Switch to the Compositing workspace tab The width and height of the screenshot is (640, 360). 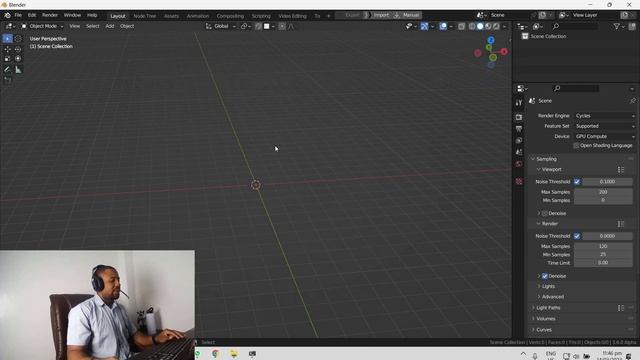pos(230,16)
